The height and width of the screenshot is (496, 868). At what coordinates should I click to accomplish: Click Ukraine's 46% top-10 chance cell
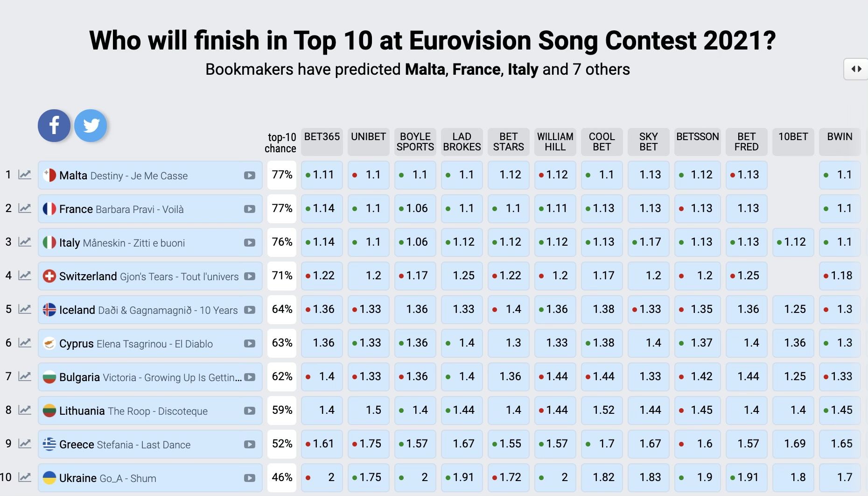tap(281, 478)
